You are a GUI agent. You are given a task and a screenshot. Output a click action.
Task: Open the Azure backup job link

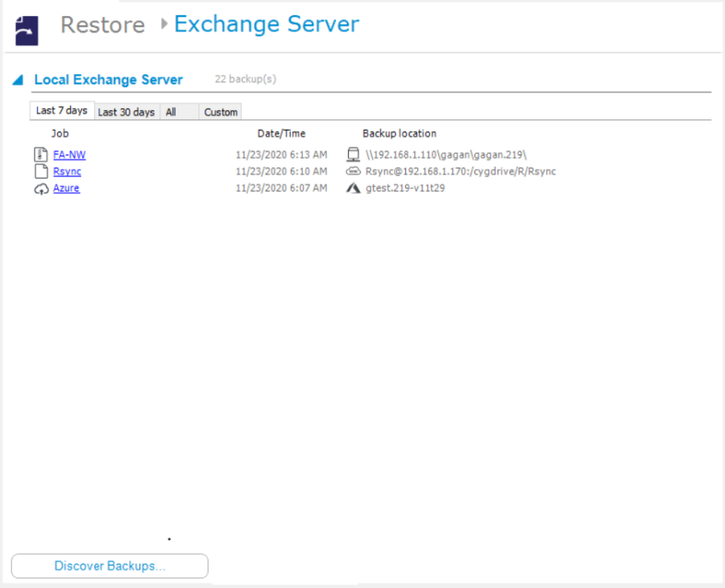(x=66, y=188)
